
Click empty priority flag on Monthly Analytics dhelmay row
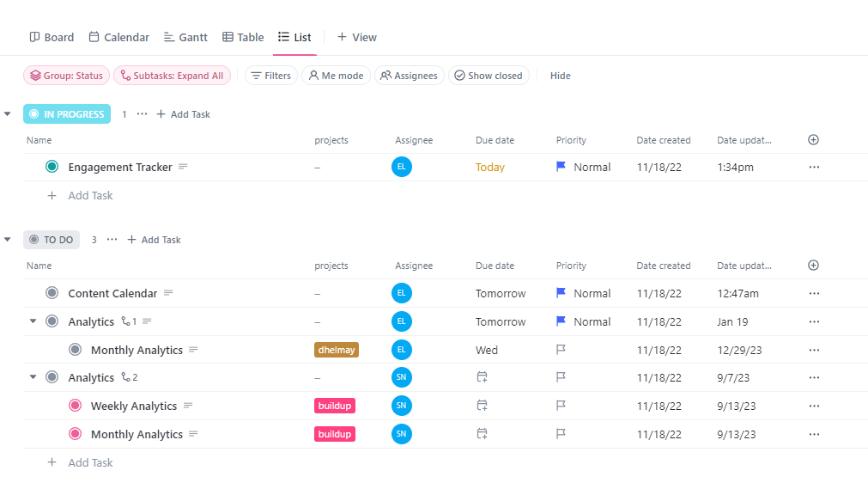coord(561,350)
